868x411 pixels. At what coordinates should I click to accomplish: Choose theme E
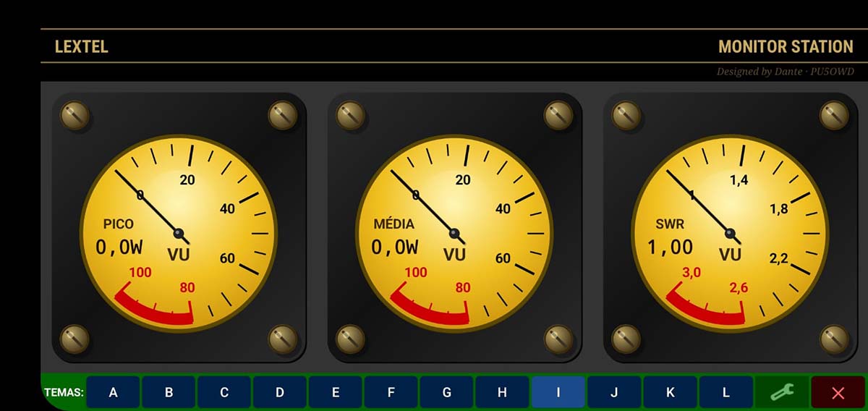(x=336, y=392)
